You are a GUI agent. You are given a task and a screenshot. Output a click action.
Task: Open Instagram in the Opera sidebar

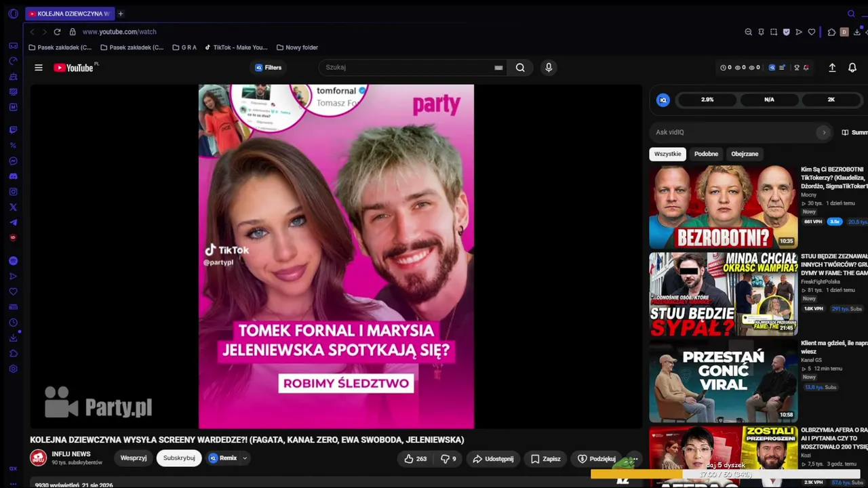click(13, 192)
